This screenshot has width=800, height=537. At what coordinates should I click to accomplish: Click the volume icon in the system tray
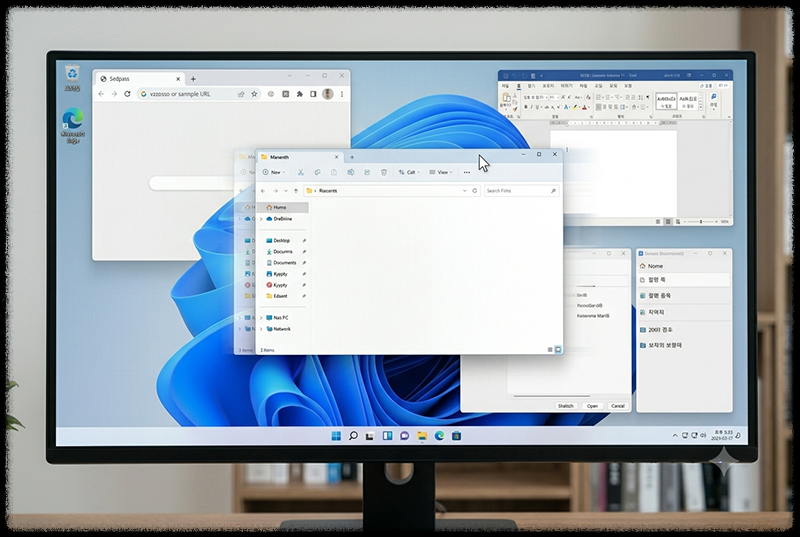pos(703,435)
